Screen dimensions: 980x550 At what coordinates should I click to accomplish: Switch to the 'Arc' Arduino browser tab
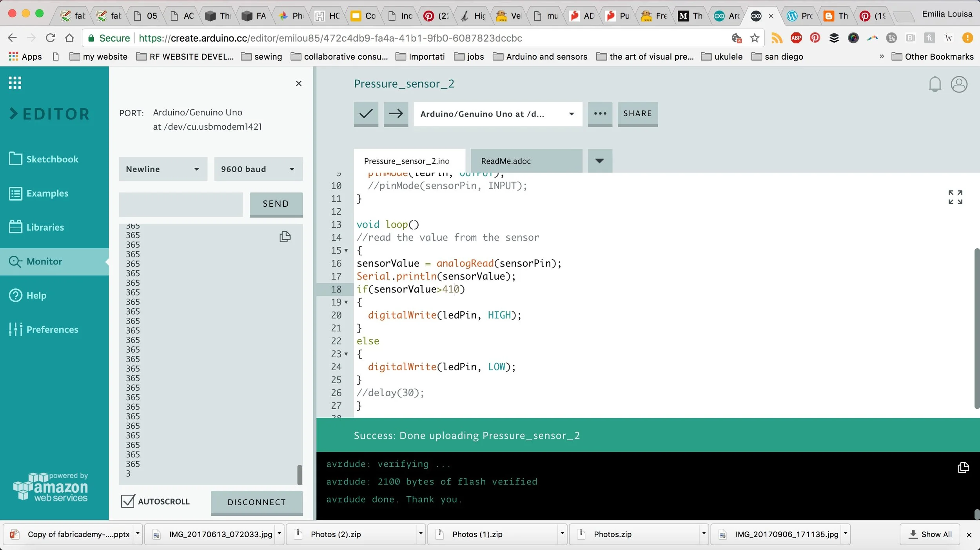(x=727, y=16)
